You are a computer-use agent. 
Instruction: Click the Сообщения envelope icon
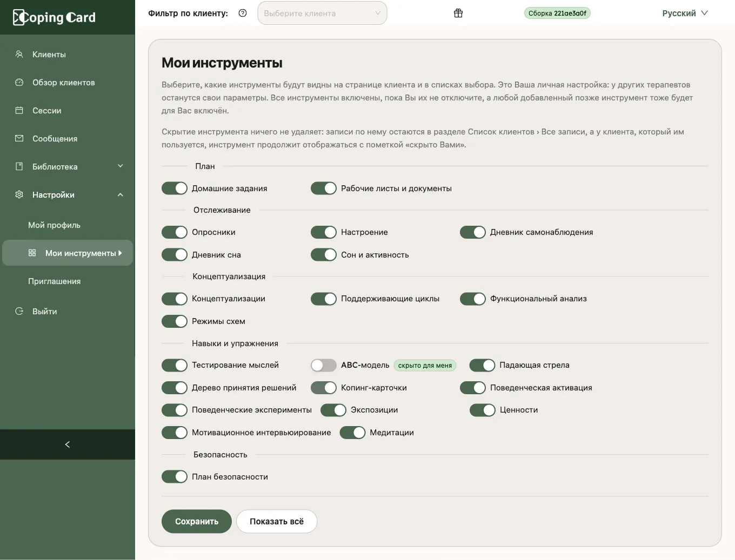pyautogui.click(x=19, y=138)
